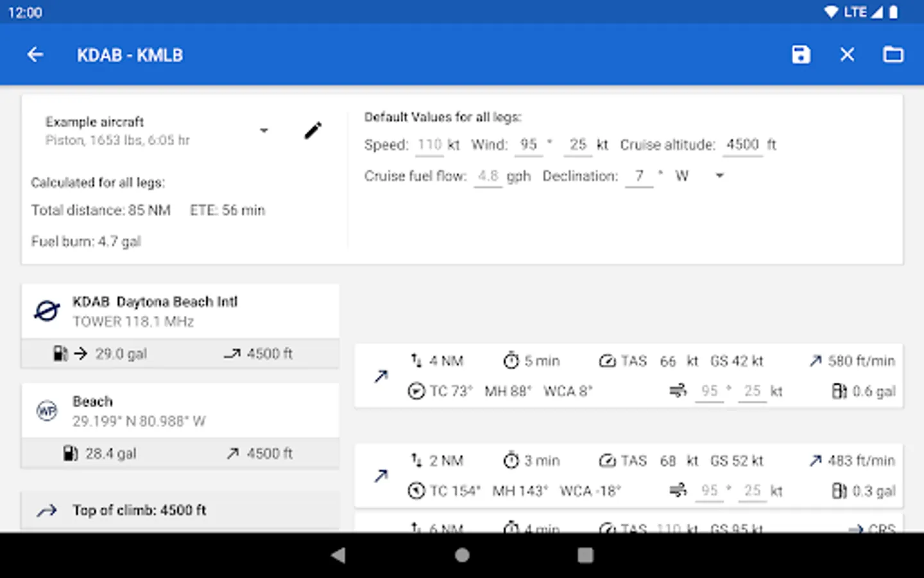
Task: Change cruise altitude 4500 ft field
Action: coord(742,145)
